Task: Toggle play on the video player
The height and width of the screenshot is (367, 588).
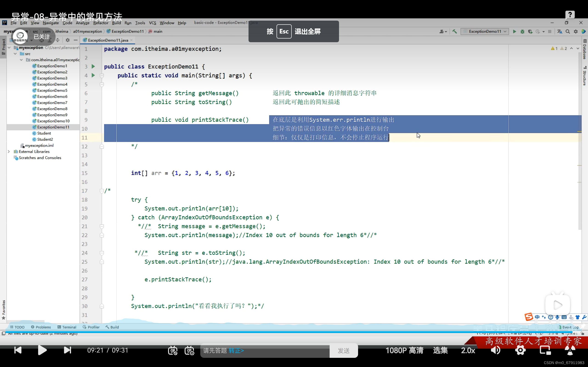Action: tap(42, 350)
